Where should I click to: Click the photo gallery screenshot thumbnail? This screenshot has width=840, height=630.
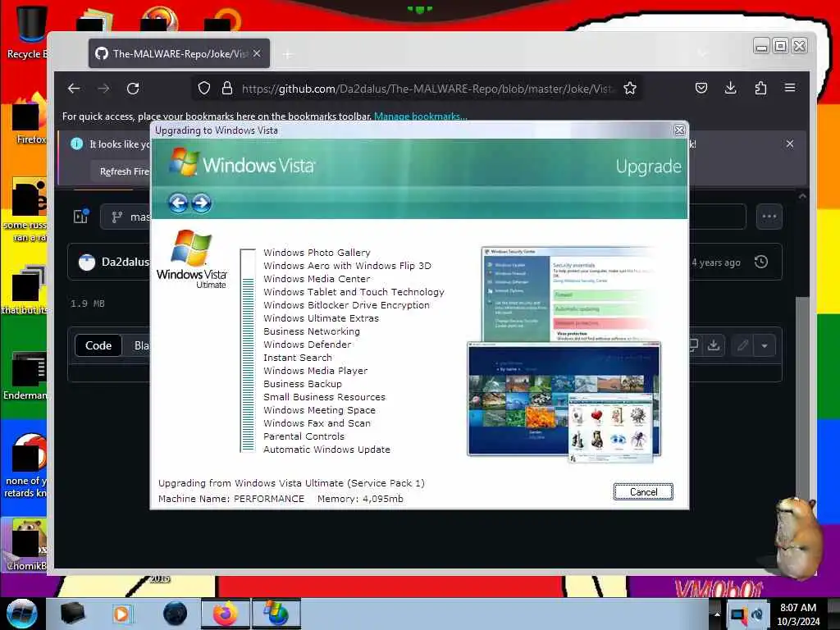point(564,400)
